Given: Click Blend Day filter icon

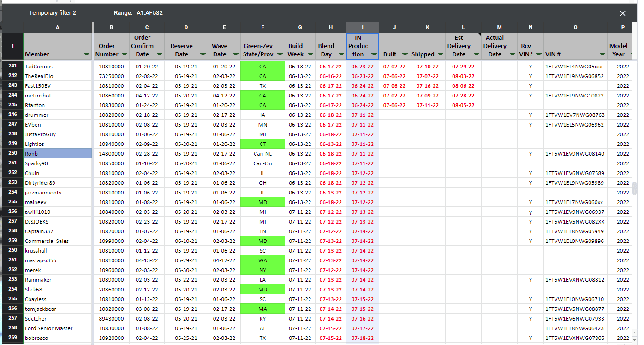Looking at the screenshot, I should click(341, 54).
